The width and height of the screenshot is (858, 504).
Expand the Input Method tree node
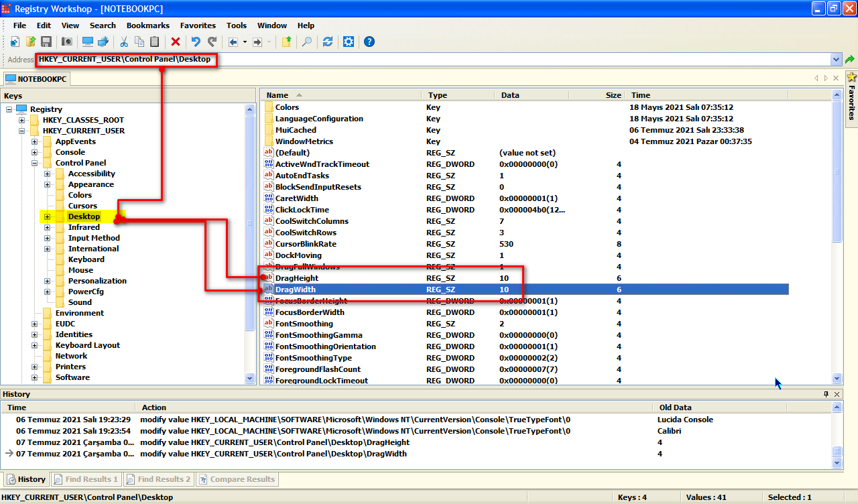click(x=48, y=238)
